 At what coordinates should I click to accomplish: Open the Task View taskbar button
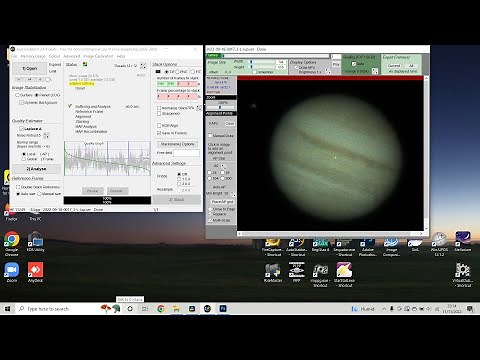pos(145,309)
